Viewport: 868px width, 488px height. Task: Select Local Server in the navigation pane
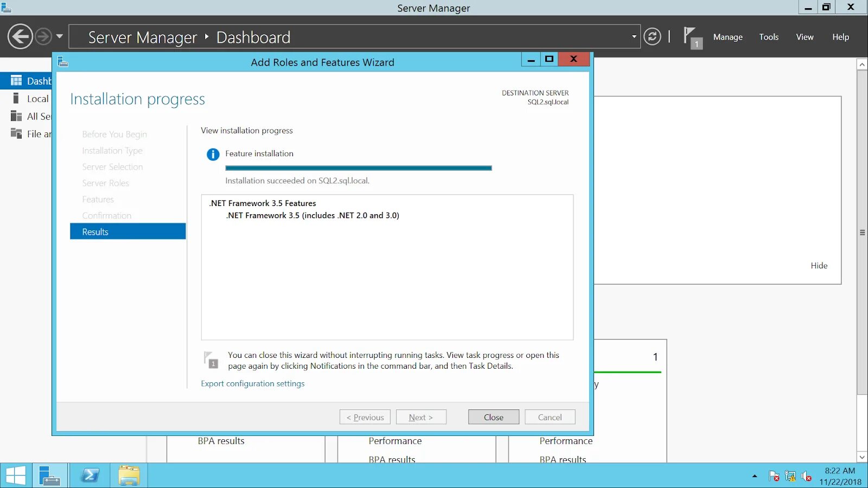26,99
